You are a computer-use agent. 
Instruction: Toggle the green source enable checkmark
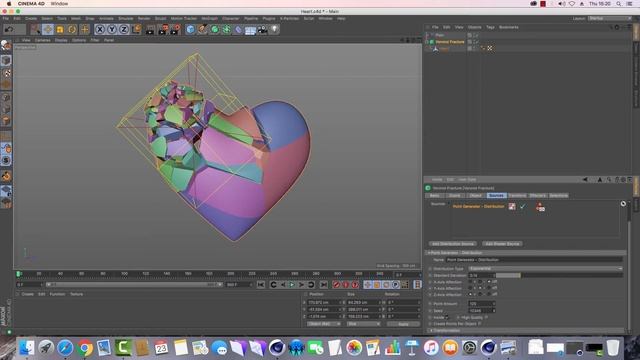tap(522, 207)
